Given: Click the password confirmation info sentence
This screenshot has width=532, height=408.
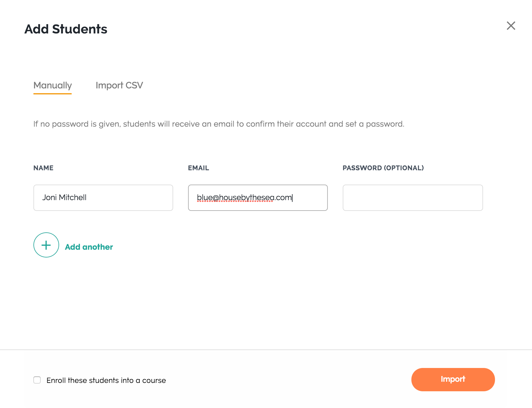Looking at the screenshot, I should [x=219, y=124].
